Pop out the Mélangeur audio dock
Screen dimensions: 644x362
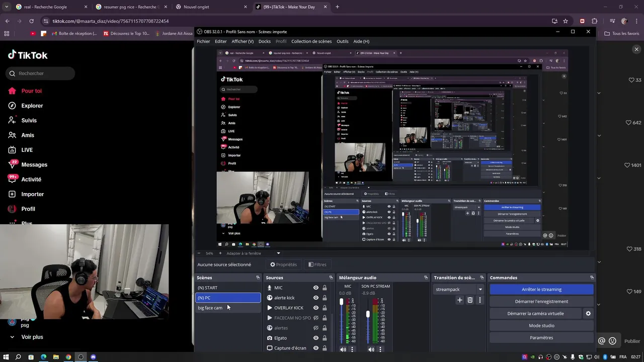[426, 278]
